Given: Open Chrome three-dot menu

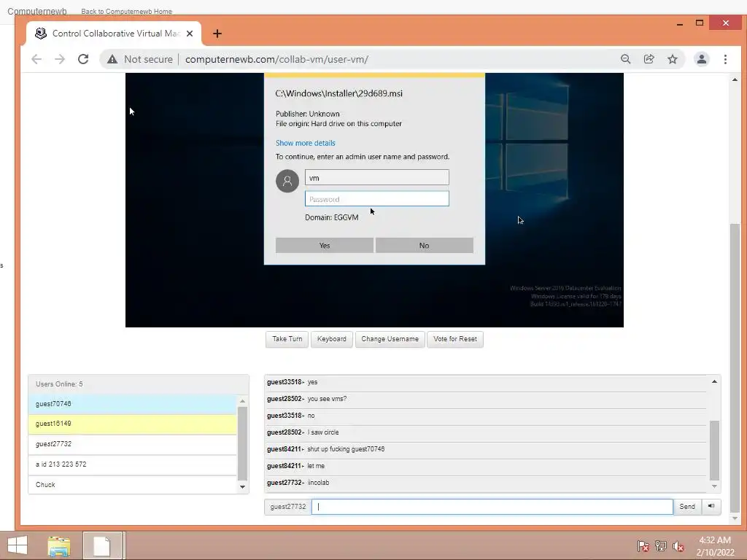Looking at the screenshot, I should 725,59.
